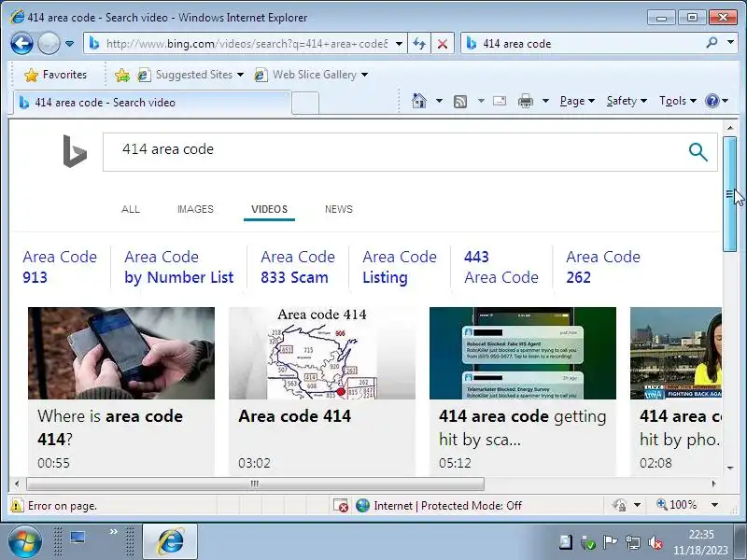This screenshot has width=747, height=560.
Task: Switch to the NEWS tab
Action: (x=339, y=209)
